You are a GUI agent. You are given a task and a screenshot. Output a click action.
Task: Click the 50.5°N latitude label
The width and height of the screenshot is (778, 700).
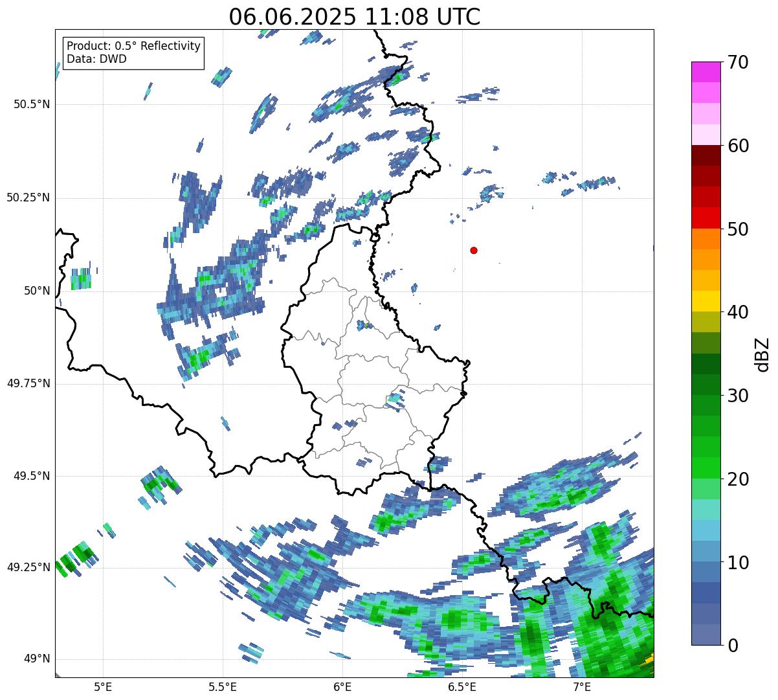(x=32, y=104)
